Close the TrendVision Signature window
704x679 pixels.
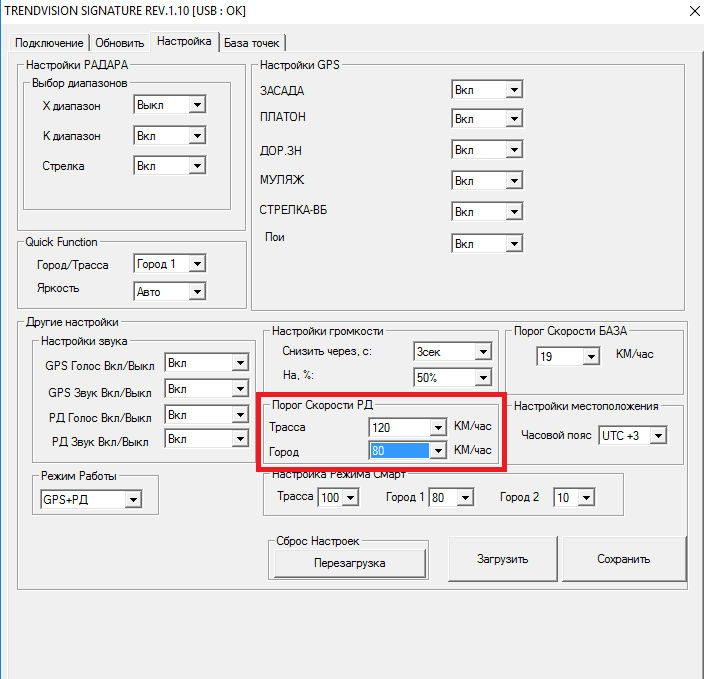pyautogui.click(x=691, y=12)
